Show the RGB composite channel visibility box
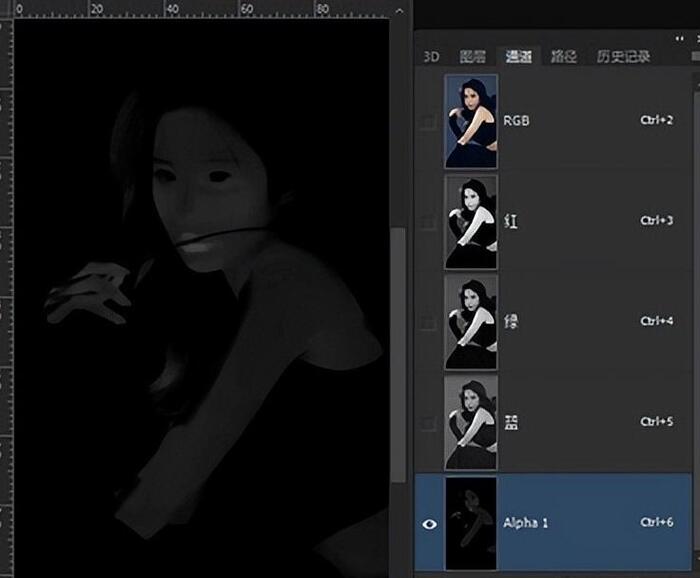Image resolution: width=700 pixels, height=578 pixels. [429, 121]
